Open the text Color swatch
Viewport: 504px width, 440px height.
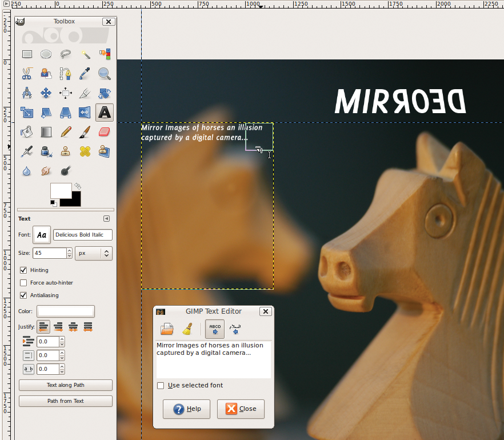tap(66, 311)
